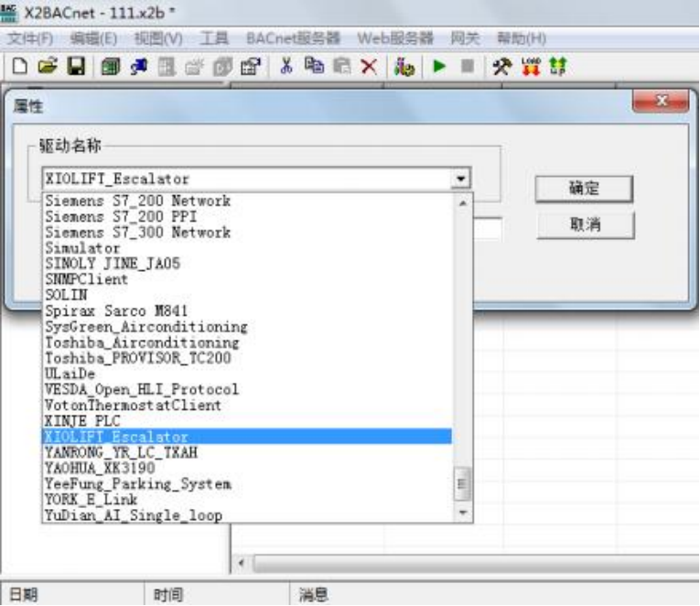Select SINOLY JINE_JA05 driver
Image resolution: width=700 pixels, height=606 pixels.
(247, 264)
